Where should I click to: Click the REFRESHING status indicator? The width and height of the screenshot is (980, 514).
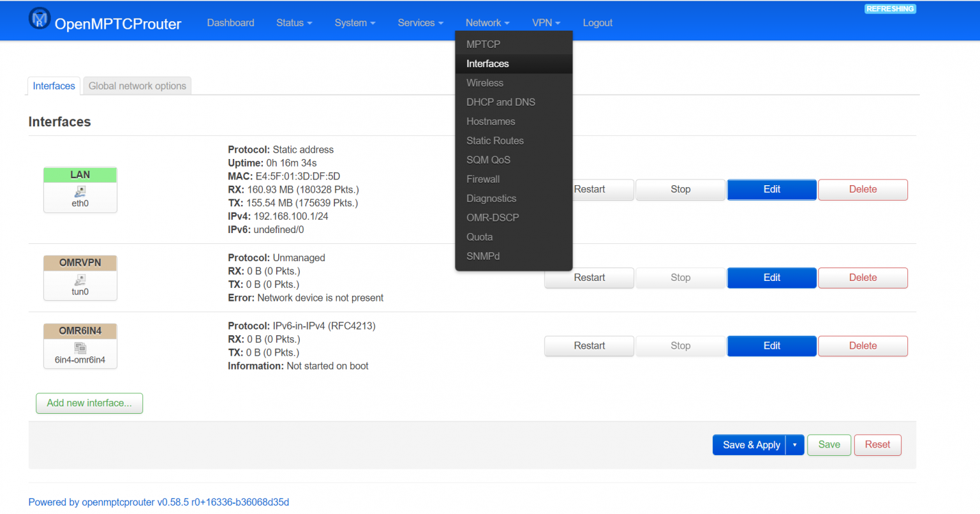click(890, 8)
